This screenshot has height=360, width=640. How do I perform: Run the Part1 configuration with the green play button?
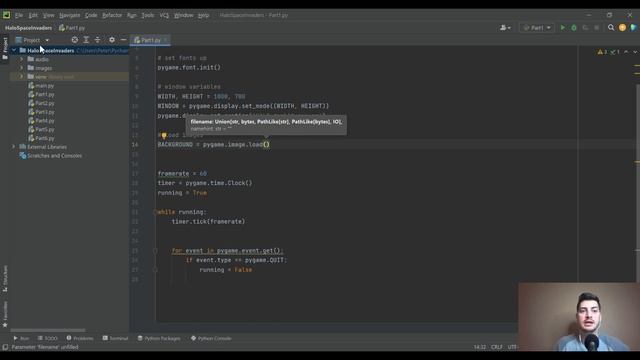pos(563,28)
